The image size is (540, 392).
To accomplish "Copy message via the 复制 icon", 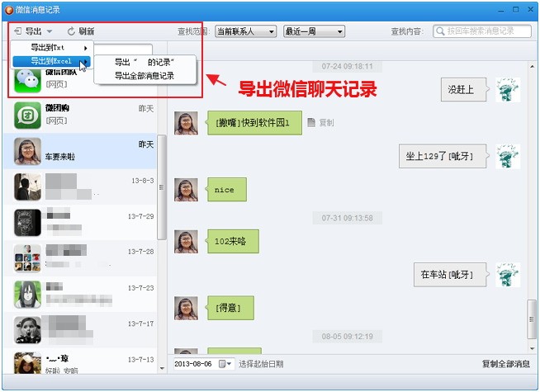I will tap(311, 122).
